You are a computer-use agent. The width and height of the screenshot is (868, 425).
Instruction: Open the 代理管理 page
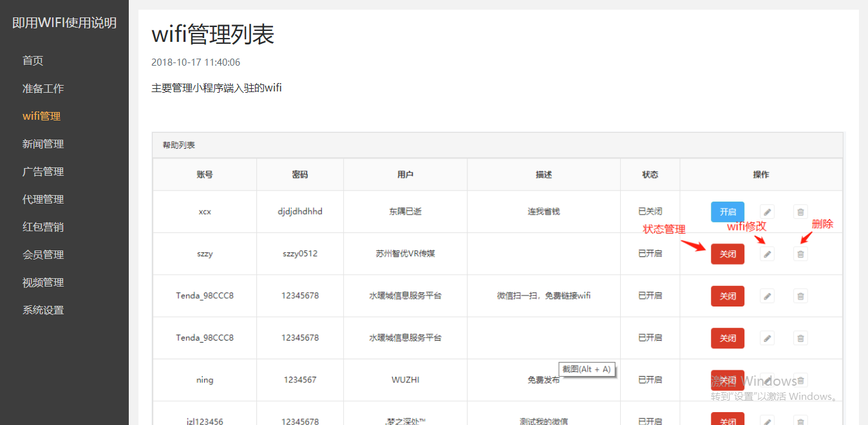(43, 199)
